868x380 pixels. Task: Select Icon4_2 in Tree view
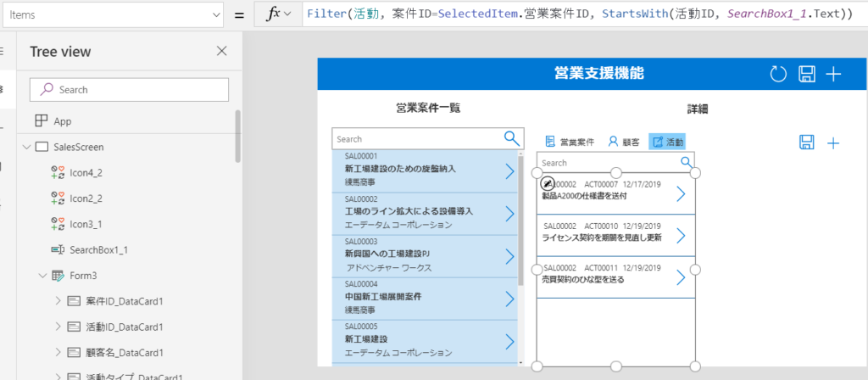(x=86, y=173)
